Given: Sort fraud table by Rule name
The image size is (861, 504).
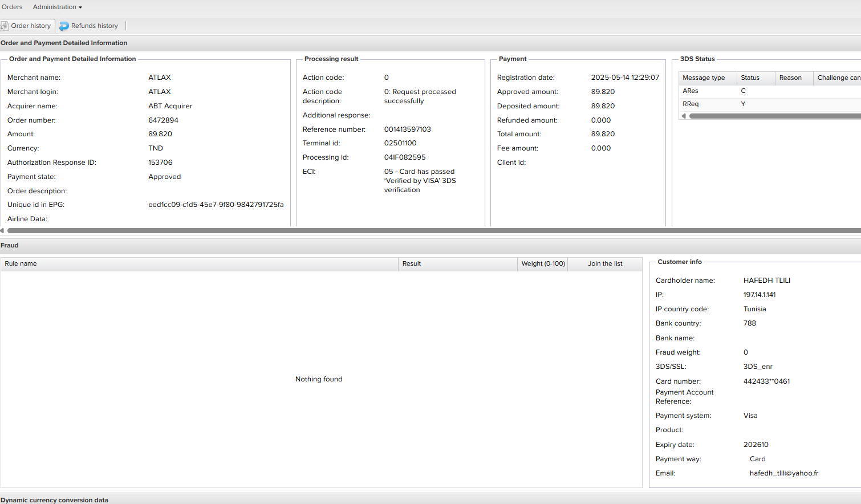Looking at the screenshot, I should (21, 264).
